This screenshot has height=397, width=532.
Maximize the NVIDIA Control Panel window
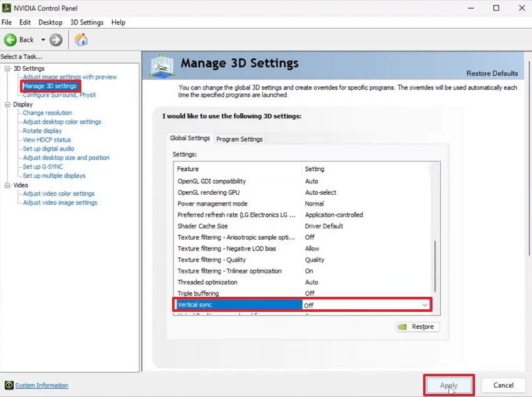pyautogui.click(x=496, y=8)
